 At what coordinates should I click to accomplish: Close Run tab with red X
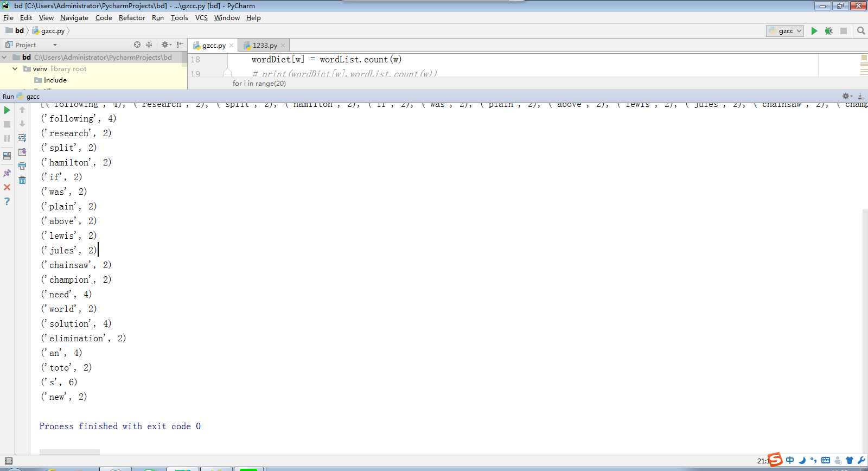[x=7, y=187]
